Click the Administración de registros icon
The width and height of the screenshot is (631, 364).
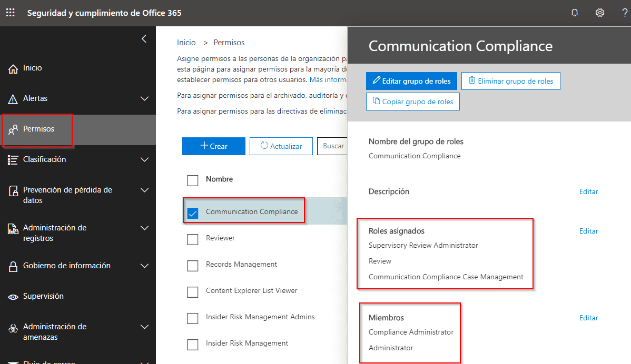(x=13, y=229)
